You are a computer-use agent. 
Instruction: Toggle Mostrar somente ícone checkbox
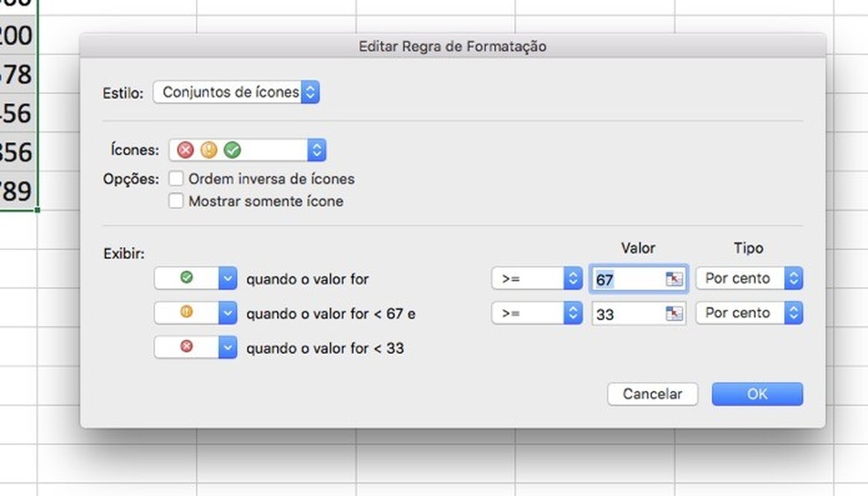pyautogui.click(x=176, y=201)
